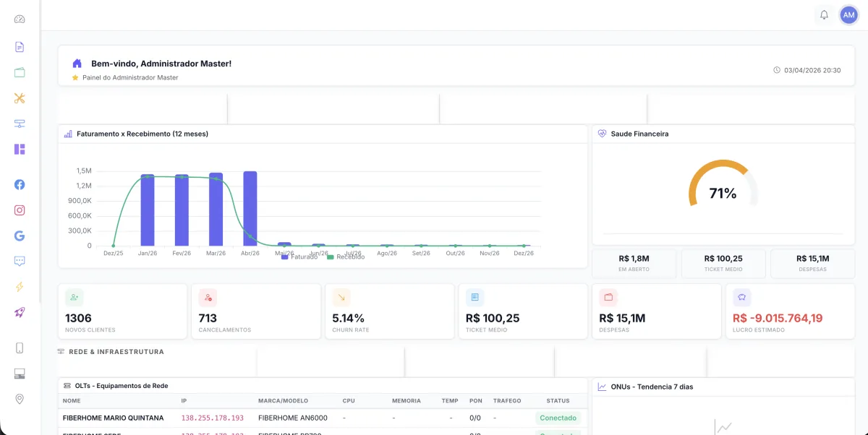Click the 'R$ 1,8M' Em Aberto value

634,258
